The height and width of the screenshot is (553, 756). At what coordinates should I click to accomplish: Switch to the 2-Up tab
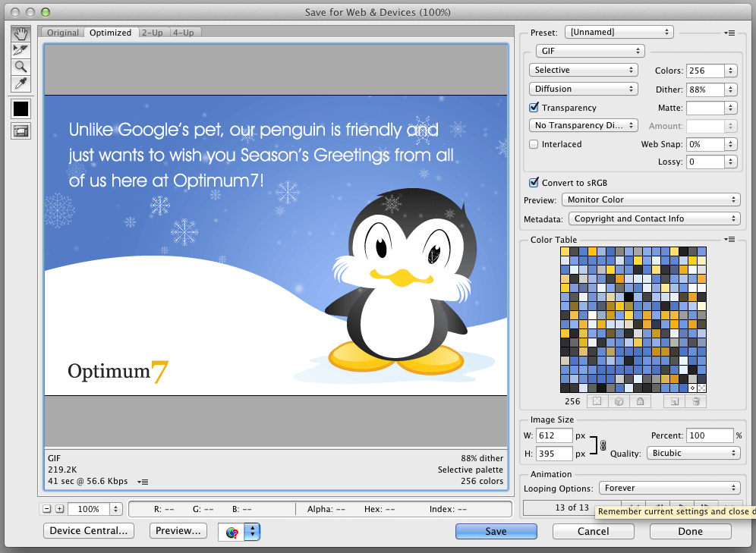click(x=153, y=33)
